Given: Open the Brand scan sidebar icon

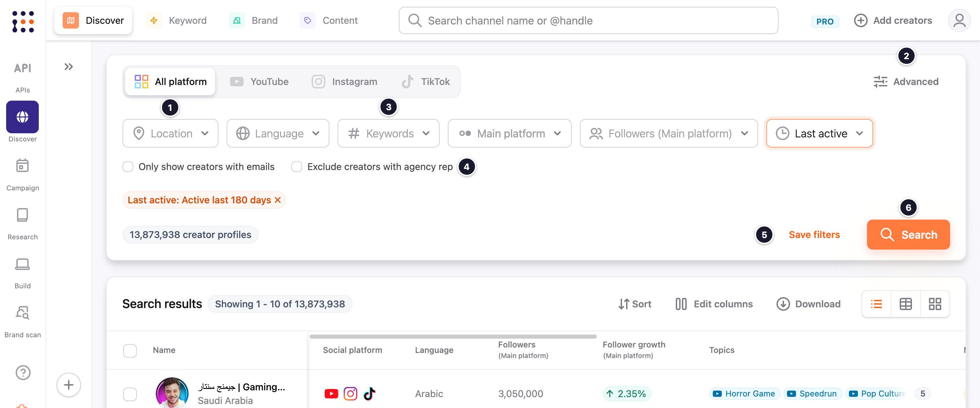Looking at the screenshot, I should click(x=22, y=312).
